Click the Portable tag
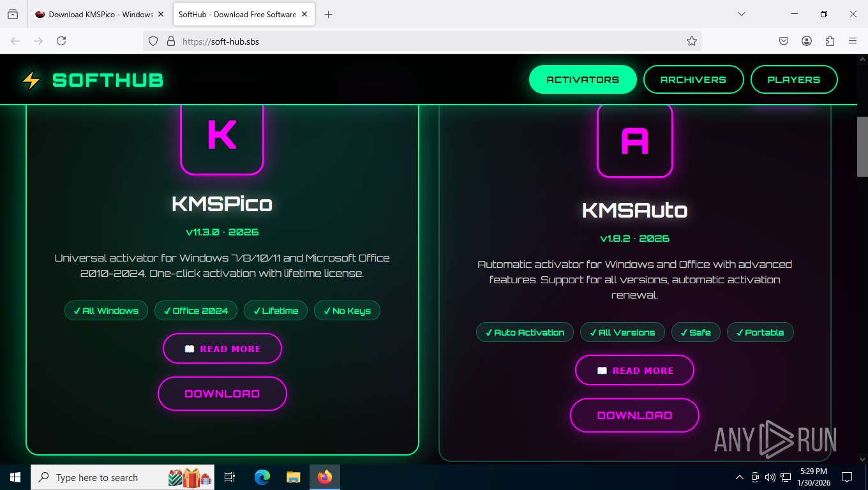 tap(760, 332)
